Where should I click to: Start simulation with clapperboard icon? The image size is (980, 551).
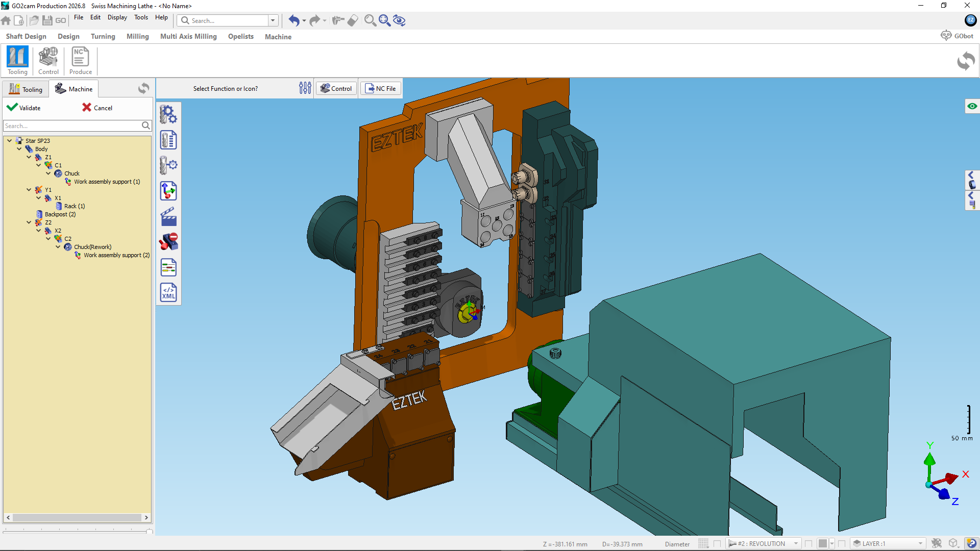[x=168, y=216]
